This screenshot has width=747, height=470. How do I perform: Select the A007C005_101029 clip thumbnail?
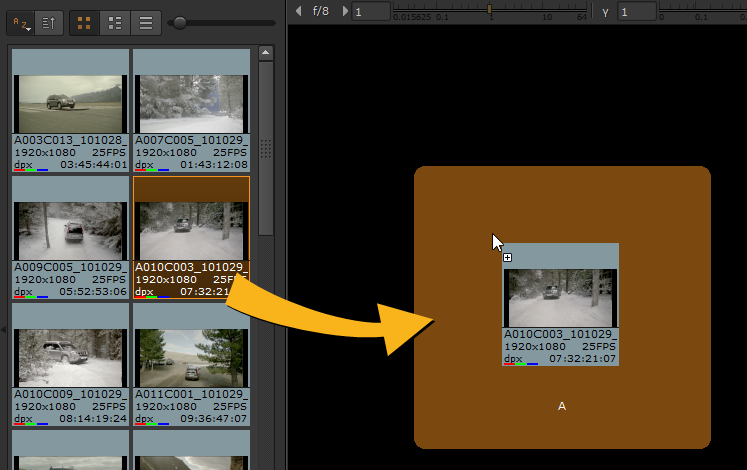click(192, 104)
